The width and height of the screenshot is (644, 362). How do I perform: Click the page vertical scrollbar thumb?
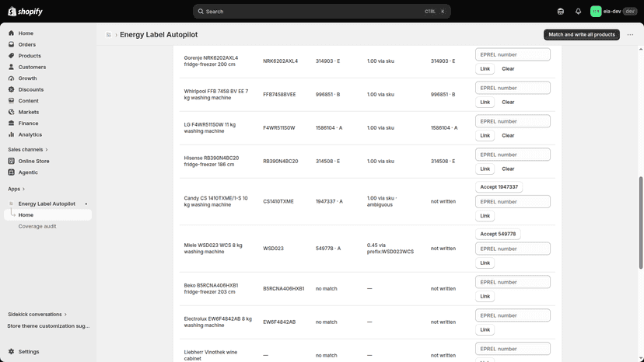pyautogui.click(x=640, y=223)
